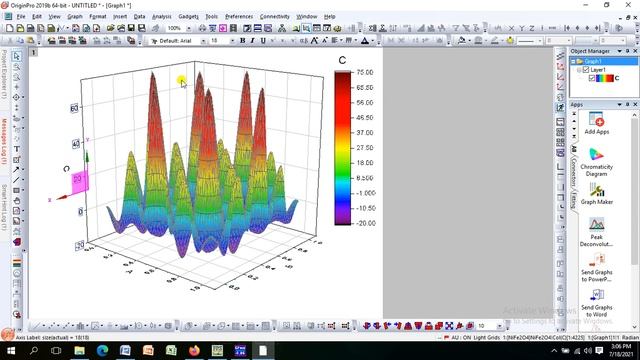Open the font size dropdown
The height and width of the screenshot is (360, 640).
point(232,41)
